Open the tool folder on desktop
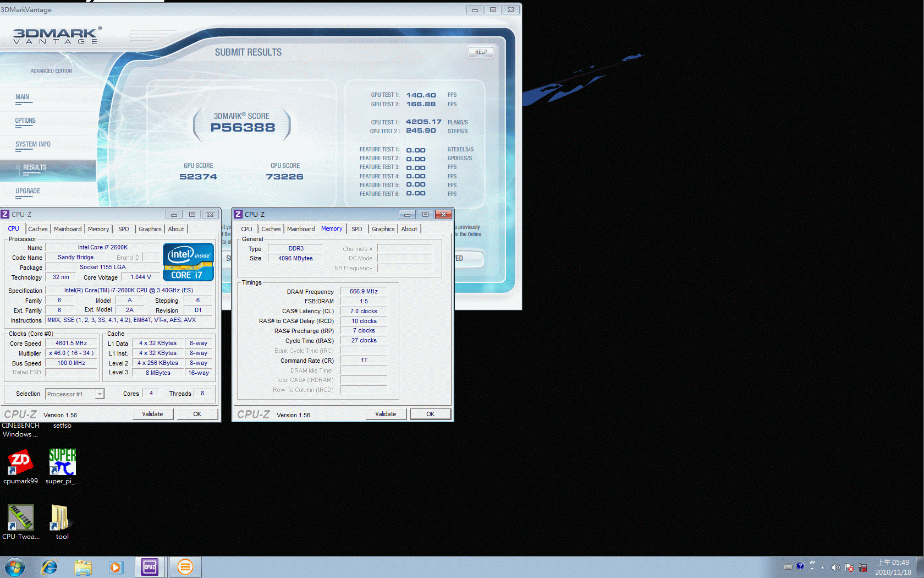This screenshot has width=924, height=578. click(62, 522)
